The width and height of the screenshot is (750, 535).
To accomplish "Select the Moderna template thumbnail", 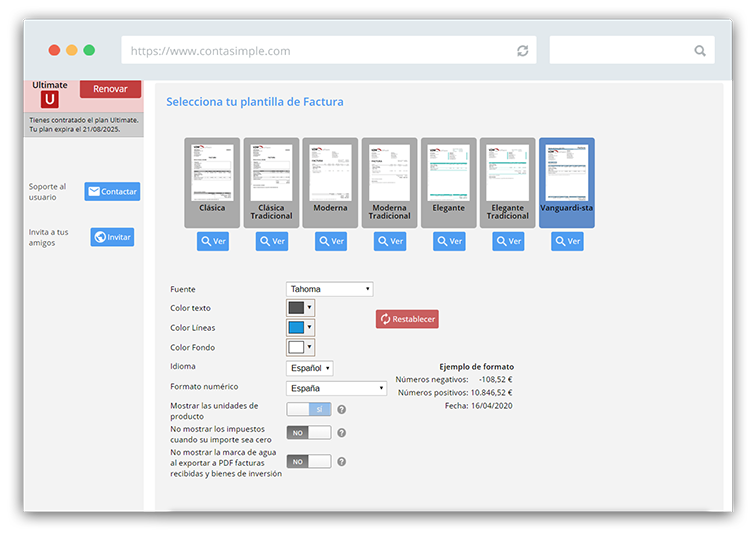I will click(x=330, y=183).
